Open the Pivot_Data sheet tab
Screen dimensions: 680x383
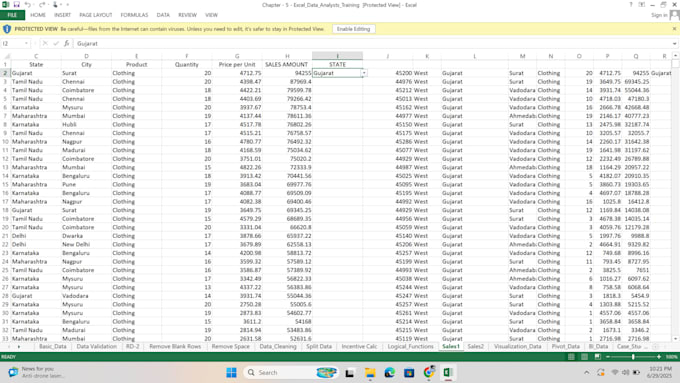566,347
